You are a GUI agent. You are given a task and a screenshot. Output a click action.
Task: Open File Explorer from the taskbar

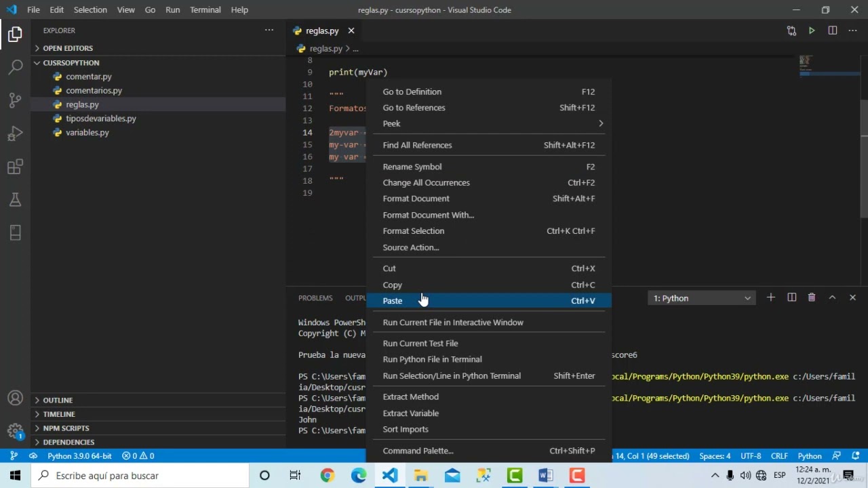(421, 476)
